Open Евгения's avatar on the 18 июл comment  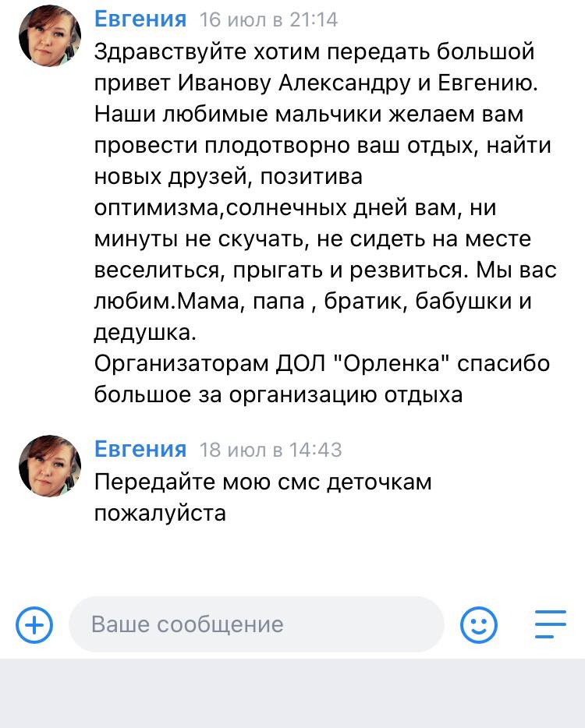pos(50,466)
